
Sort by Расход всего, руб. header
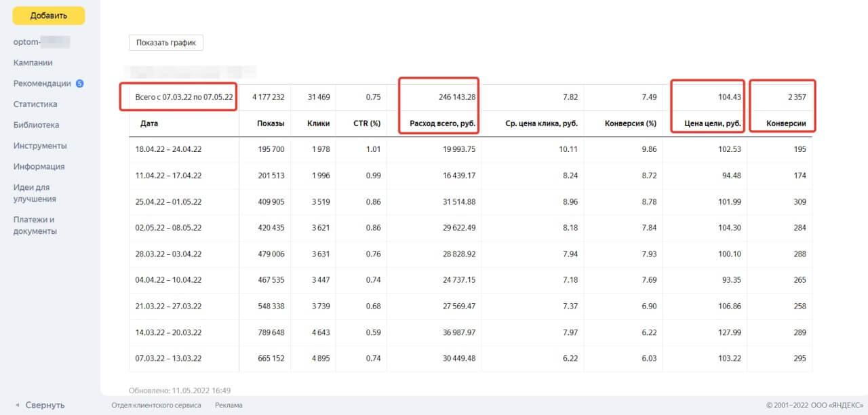(443, 124)
